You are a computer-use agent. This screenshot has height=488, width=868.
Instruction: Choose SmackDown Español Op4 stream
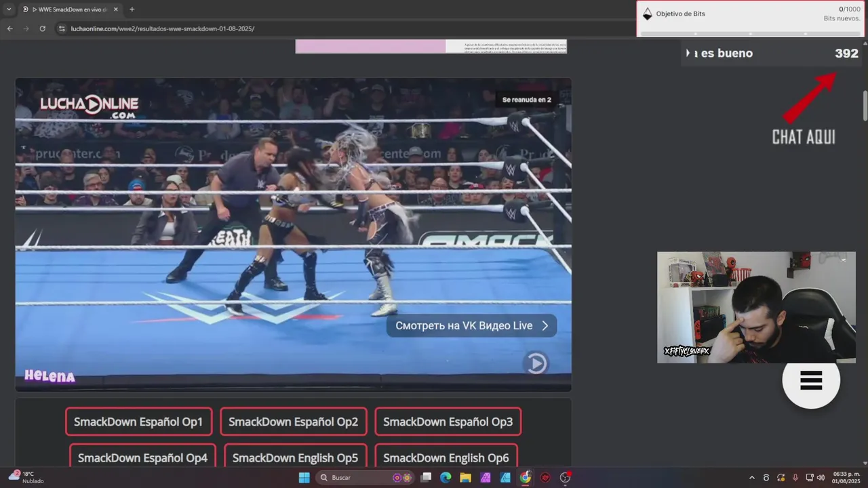[x=142, y=457]
